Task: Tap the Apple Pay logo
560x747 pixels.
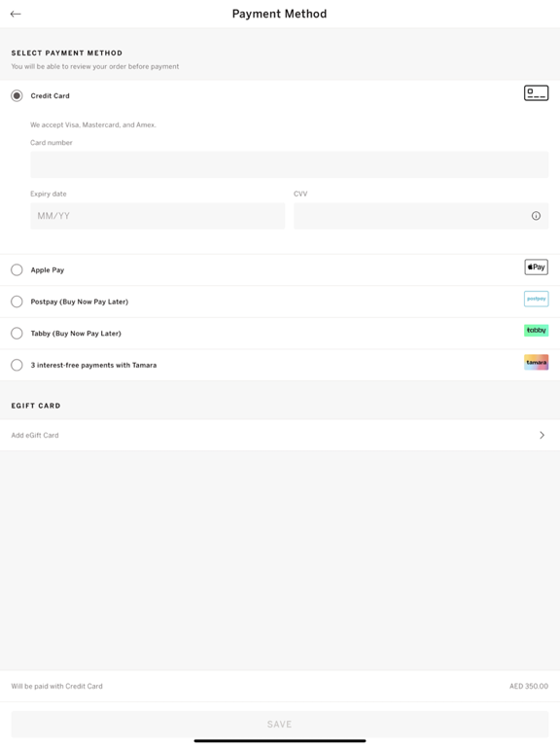Action: click(x=537, y=267)
